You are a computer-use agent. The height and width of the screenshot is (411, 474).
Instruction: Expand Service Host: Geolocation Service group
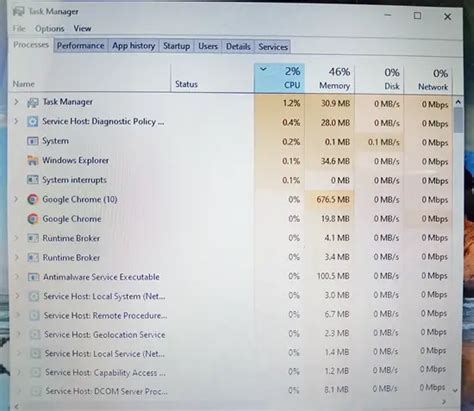pyautogui.click(x=19, y=334)
